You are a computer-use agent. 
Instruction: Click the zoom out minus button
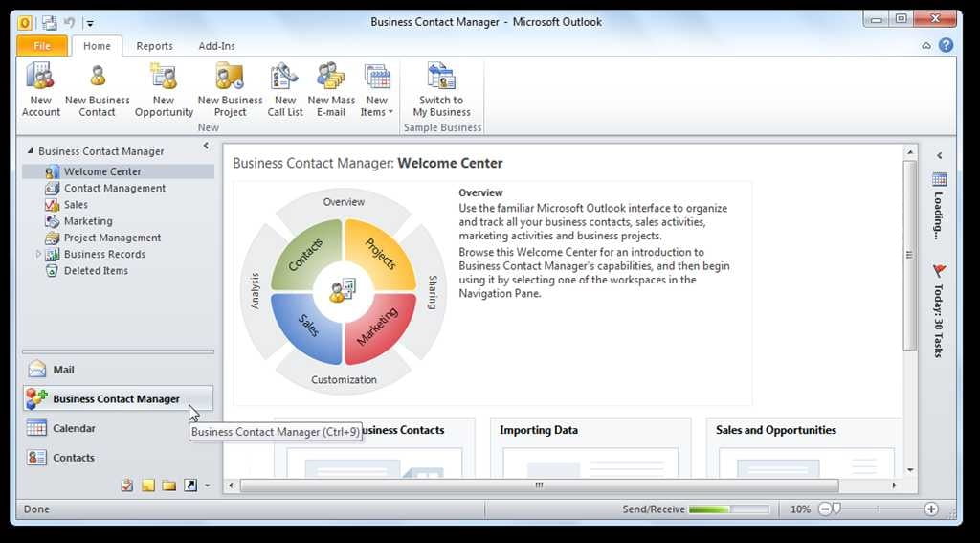coord(824,509)
